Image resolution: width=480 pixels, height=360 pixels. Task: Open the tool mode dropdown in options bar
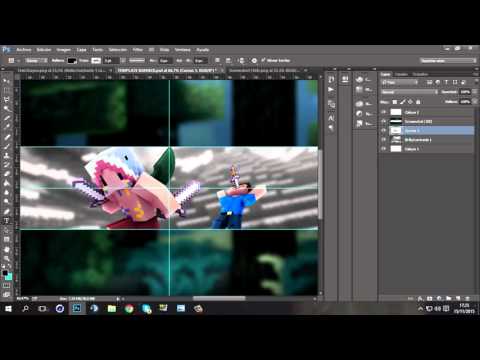point(36,60)
